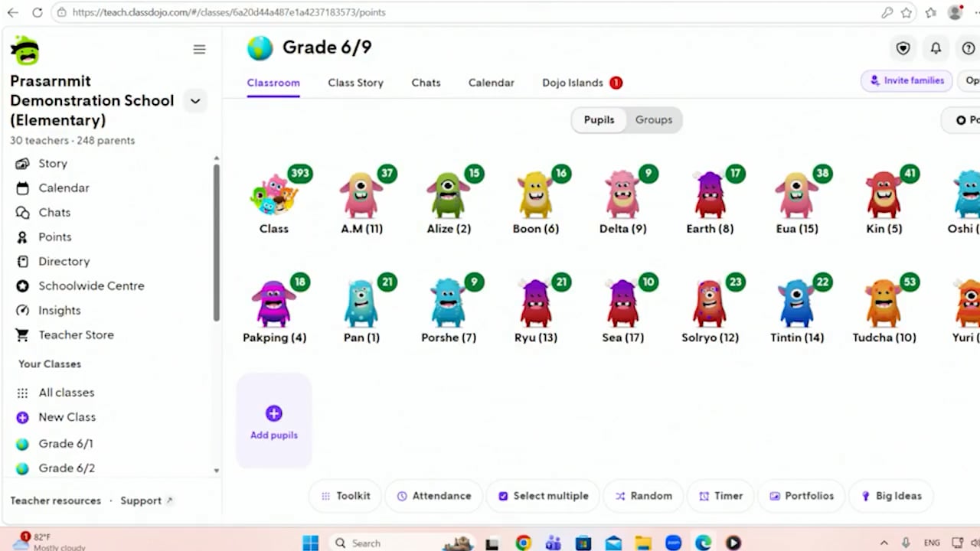Expand the school selector chevron

[x=195, y=100]
